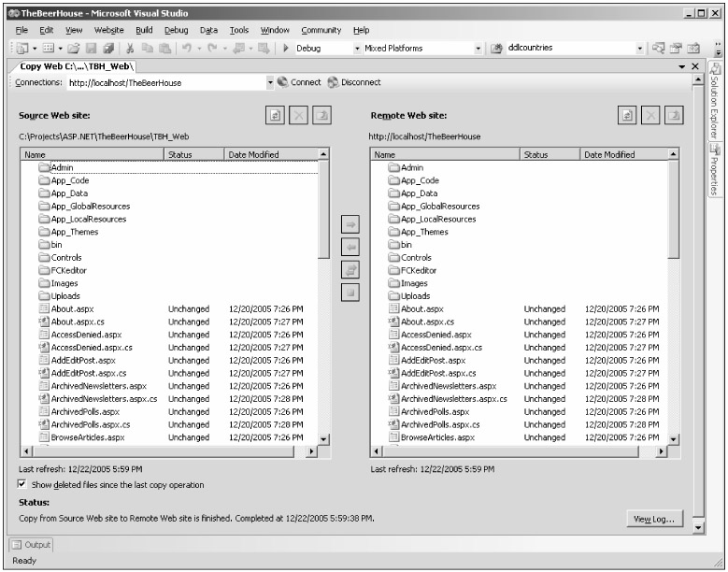Open the Output panel tab
728x572 pixels.
pos(32,545)
